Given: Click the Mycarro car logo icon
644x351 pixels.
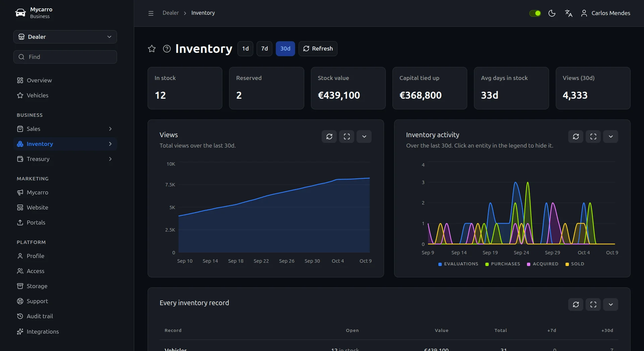Looking at the screenshot, I should pyautogui.click(x=20, y=13).
